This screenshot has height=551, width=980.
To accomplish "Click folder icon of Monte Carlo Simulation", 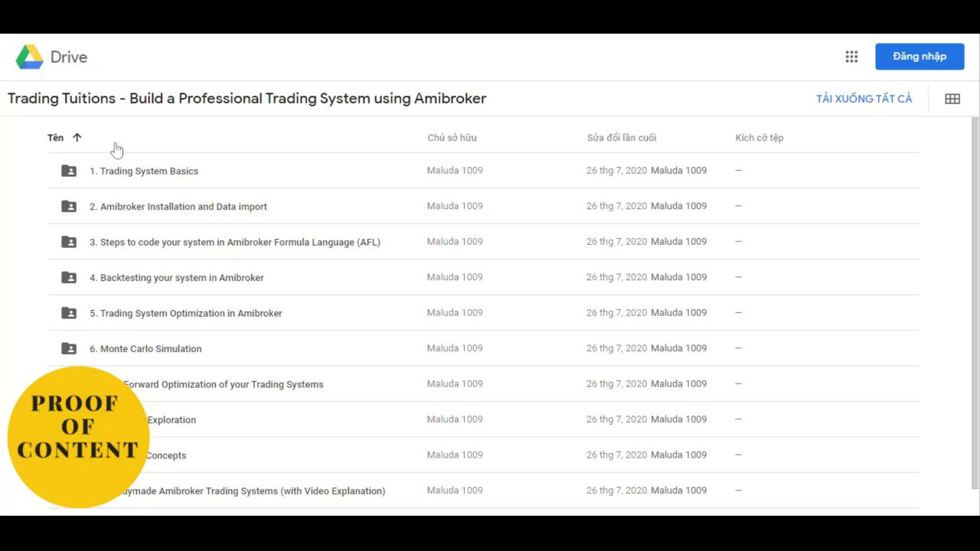I will coord(69,349).
